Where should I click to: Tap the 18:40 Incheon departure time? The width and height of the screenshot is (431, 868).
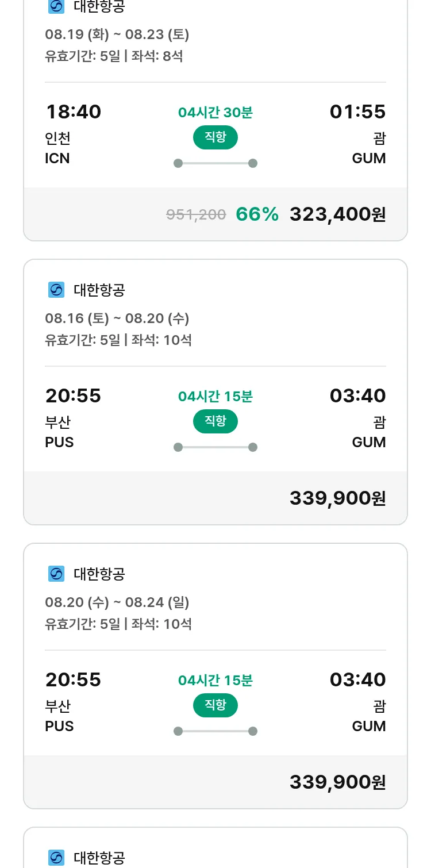74,112
